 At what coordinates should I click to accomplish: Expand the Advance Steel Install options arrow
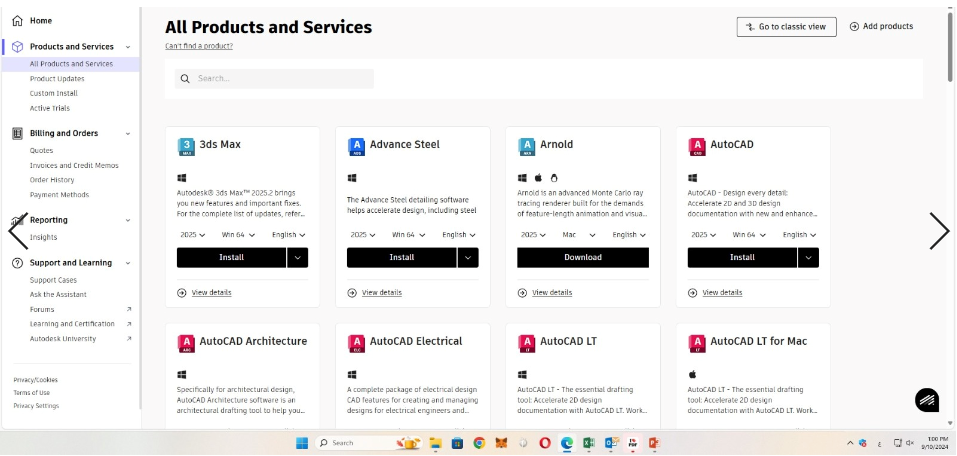tap(468, 258)
